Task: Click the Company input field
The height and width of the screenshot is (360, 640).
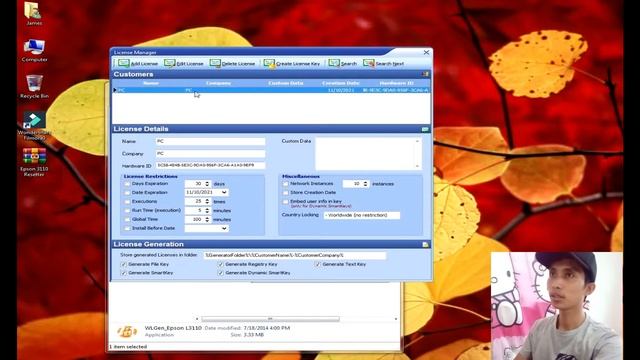Action: pos(210,153)
